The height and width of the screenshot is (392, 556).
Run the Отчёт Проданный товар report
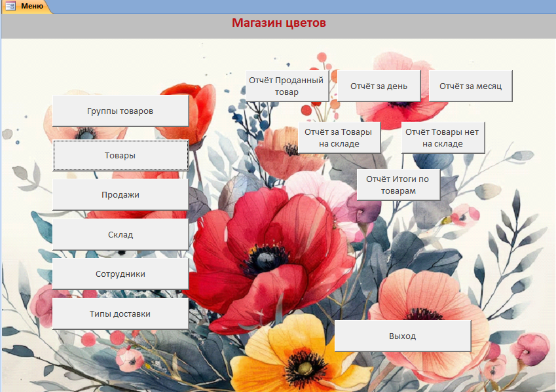(287, 86)
